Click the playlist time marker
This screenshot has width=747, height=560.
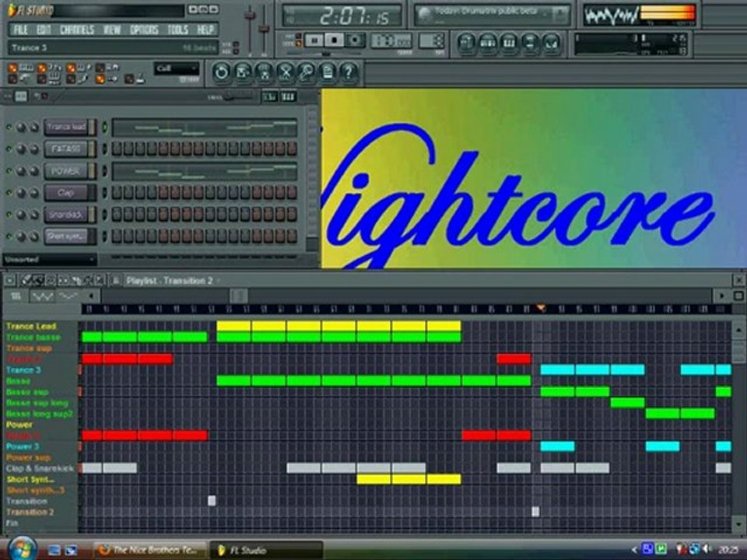click(x=541, y=309)
